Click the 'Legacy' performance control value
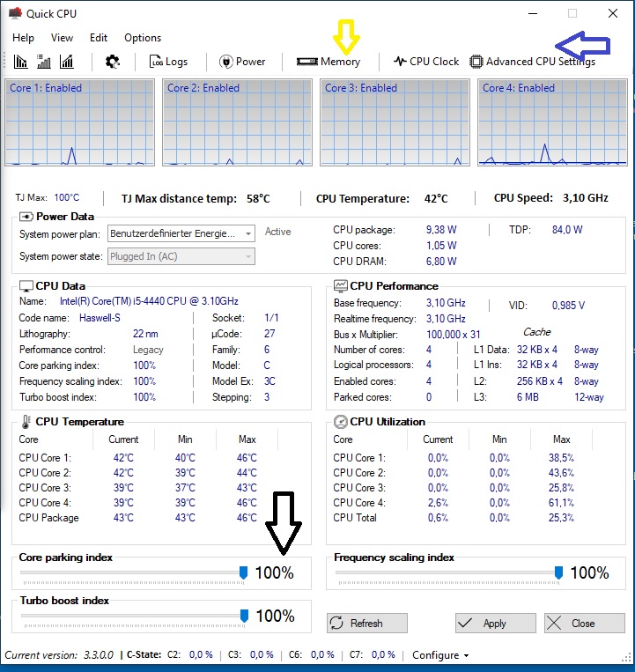 click(148, 350)
